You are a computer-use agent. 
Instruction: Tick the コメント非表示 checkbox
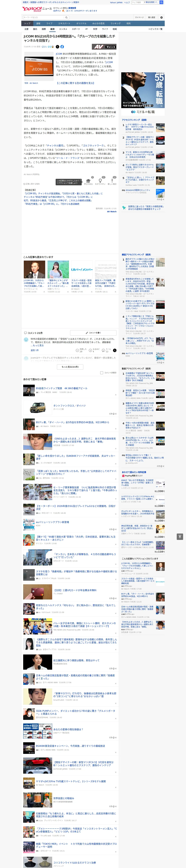(102, 373)
